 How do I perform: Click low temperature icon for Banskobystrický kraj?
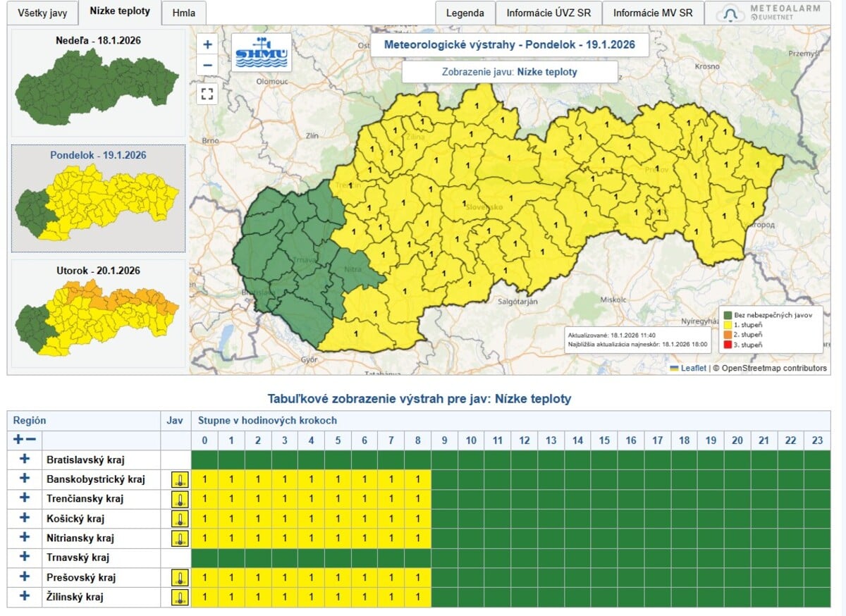click(x=180, y=480)
